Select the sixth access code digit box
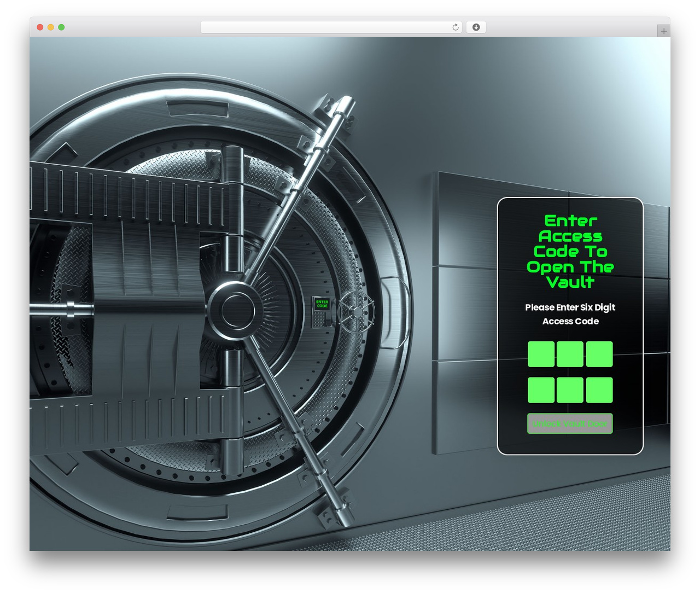This screenshot has width=700, height=593. tap(599, 390)
